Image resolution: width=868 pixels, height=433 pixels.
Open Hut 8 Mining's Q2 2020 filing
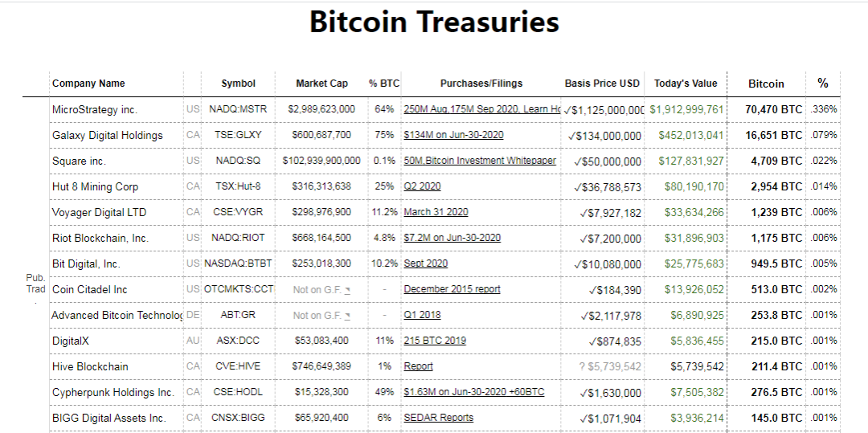[422, 186]
